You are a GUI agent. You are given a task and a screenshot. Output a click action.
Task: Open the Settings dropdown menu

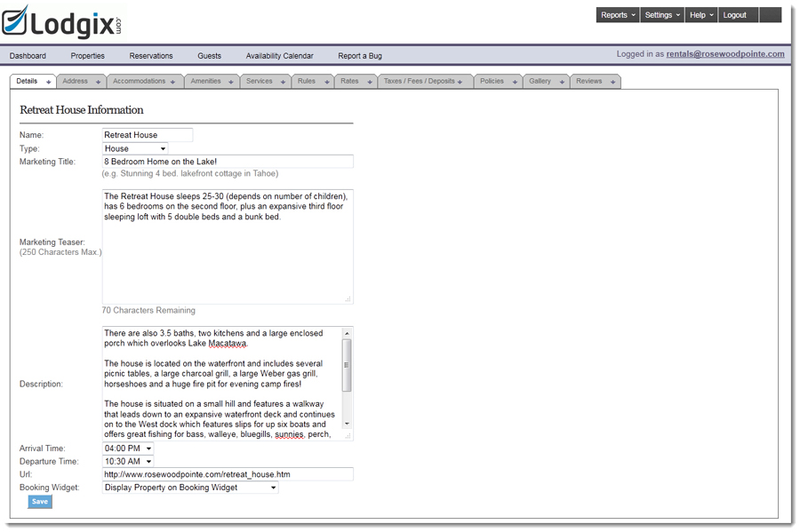(662, 15)
